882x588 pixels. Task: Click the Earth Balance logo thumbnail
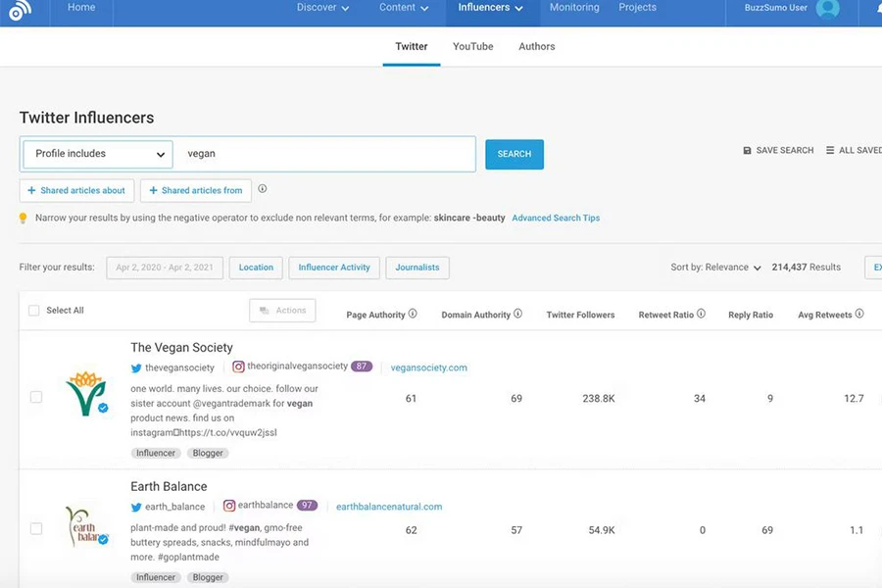point(86,526)
